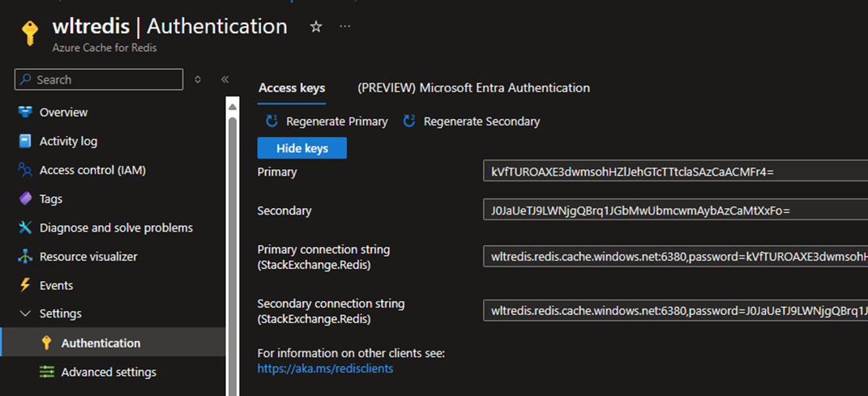Click the Overview icon in sidebar
This screenshot has width=868, height=396.
[25, 112]
